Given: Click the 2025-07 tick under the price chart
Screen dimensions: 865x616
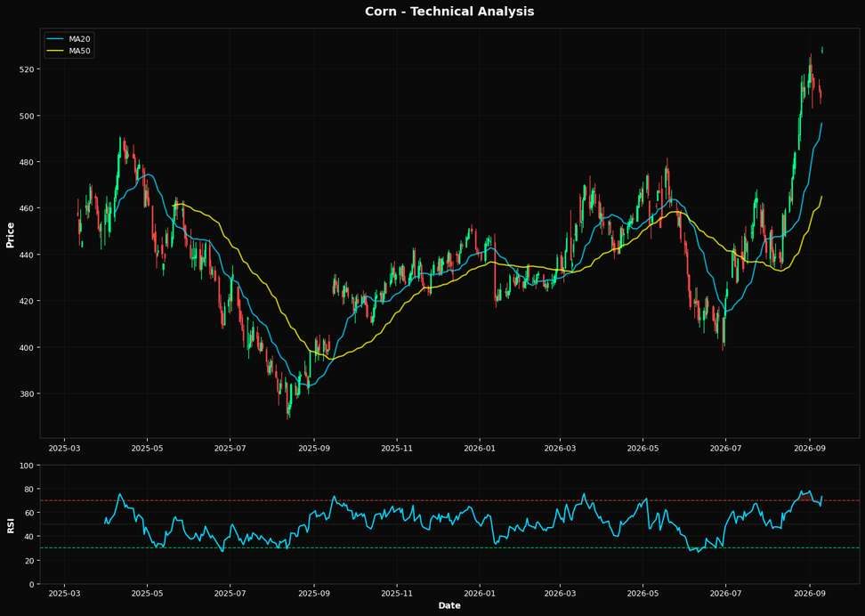Looking at the screenshot, I should (230, 448).
